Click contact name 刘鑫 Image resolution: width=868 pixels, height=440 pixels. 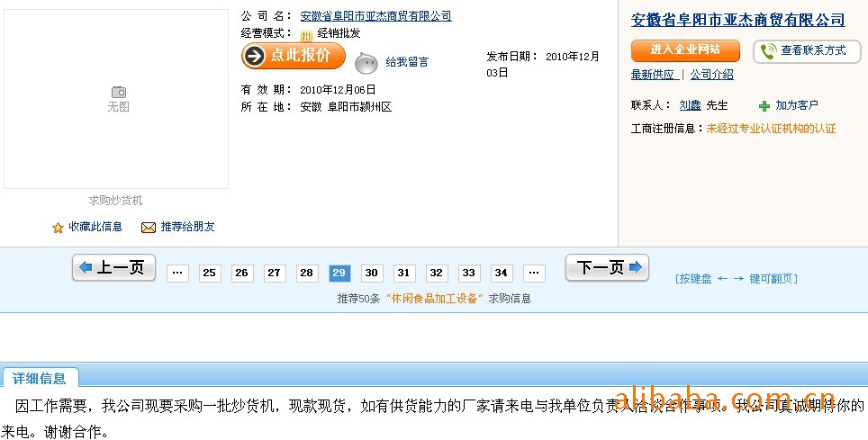(690, 105)
